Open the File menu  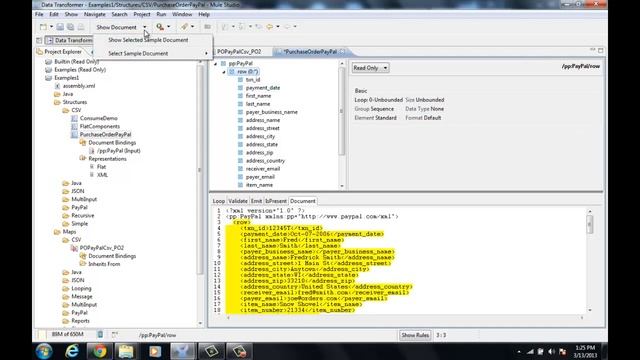(39, 14)
